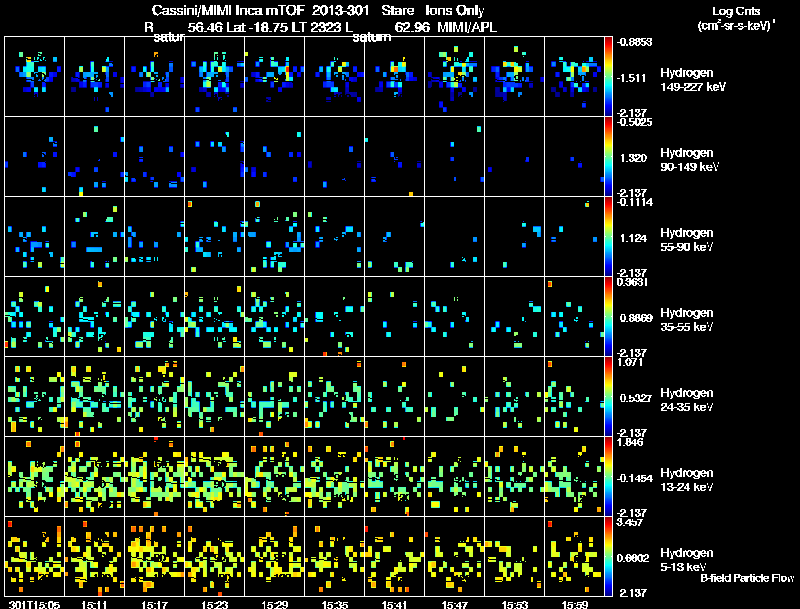The height and width of the screenshot is (609, 800).
Task: Click the '15:11' time axis label
Action: [94, 604]
